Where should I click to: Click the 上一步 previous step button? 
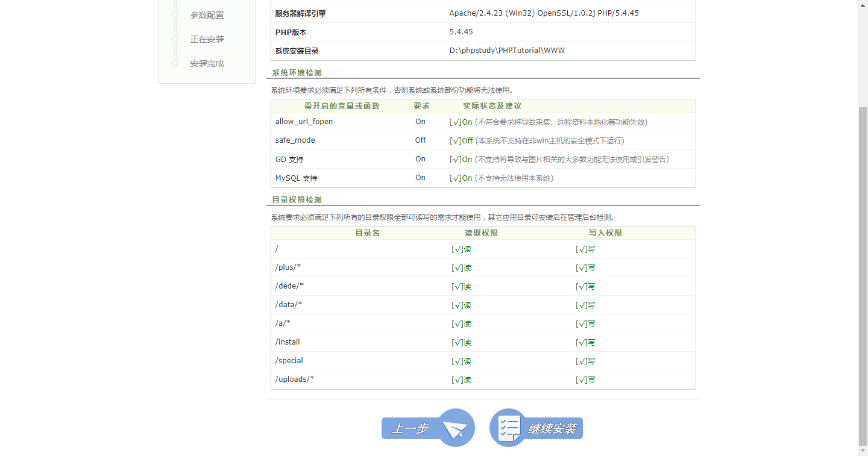(428, 428)
